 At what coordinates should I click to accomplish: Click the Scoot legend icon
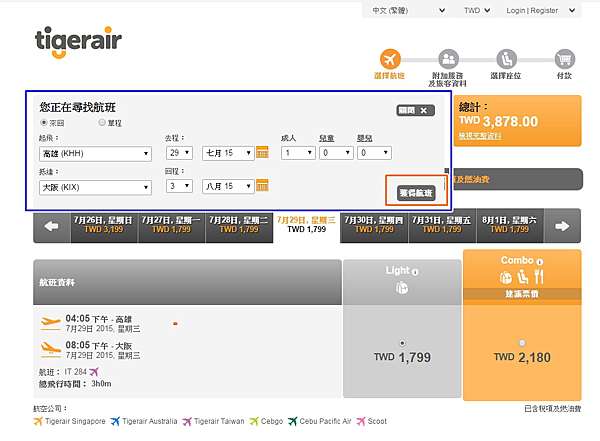point(360,421)
